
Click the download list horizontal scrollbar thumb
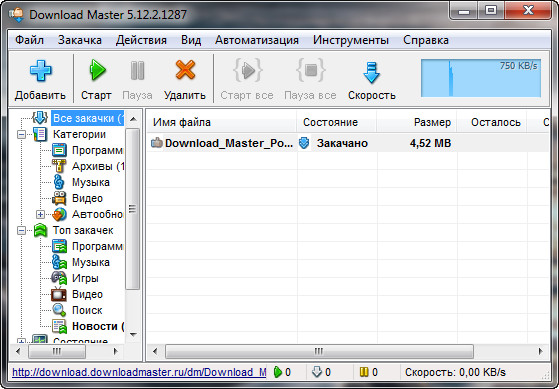click(x=319, y=352)
